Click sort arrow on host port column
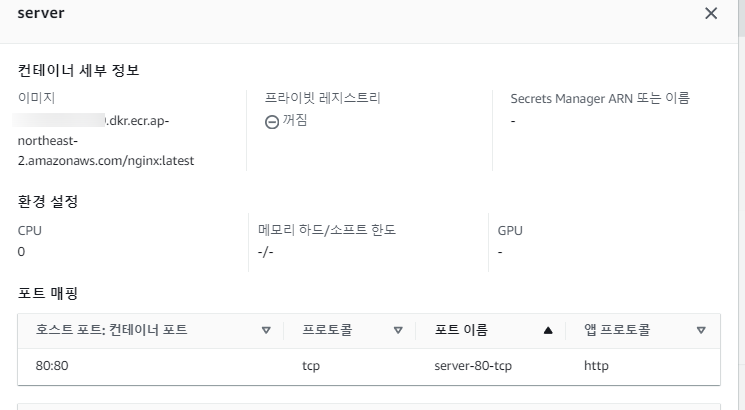This screenshot has height=410, width=745. pyautogui.click(x=266, y=330)
